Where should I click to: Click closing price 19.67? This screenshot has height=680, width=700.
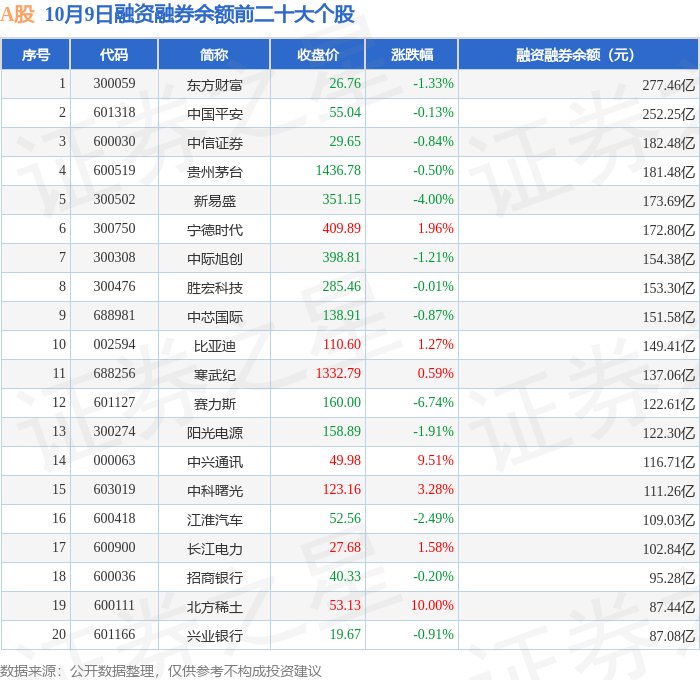point(345,635)
